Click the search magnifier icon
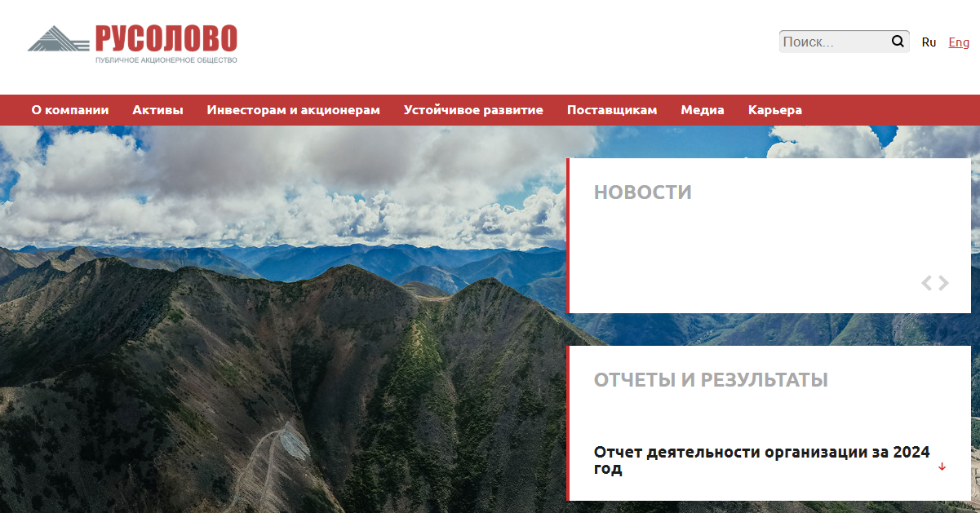Screen dimensions: 980x513 tap(898, 42)
